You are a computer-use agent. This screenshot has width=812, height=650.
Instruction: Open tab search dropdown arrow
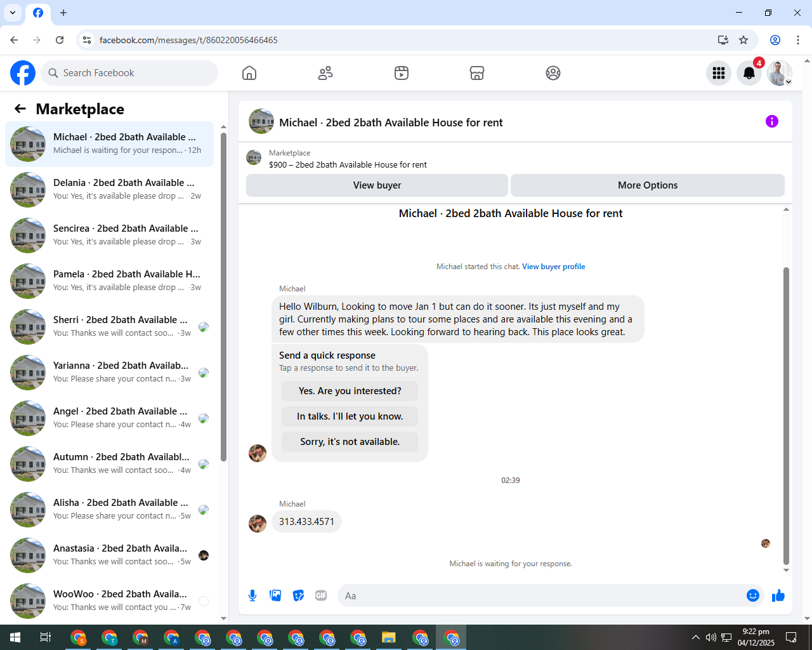(13, 13)
